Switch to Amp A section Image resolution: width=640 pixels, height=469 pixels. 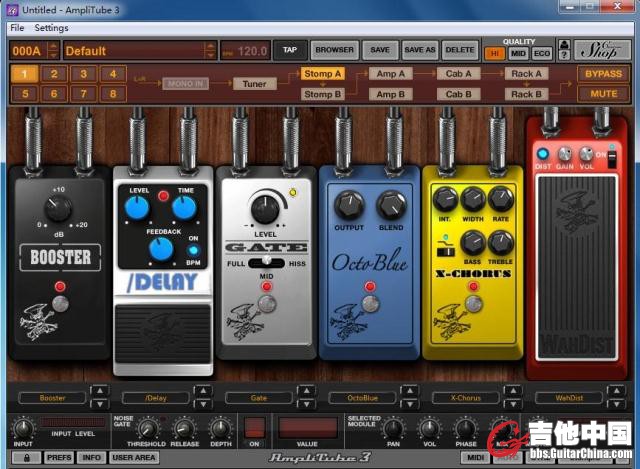tap(390, 74)
